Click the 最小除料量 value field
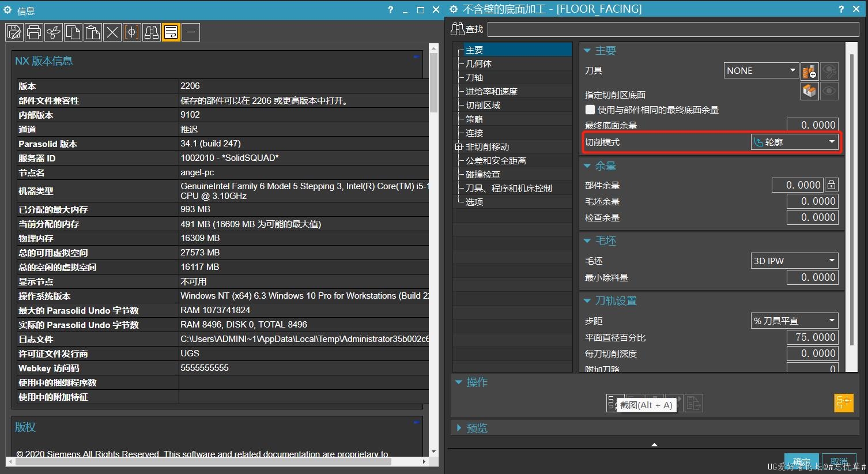This screenshot has height=474, width=868. pos(812,277)
